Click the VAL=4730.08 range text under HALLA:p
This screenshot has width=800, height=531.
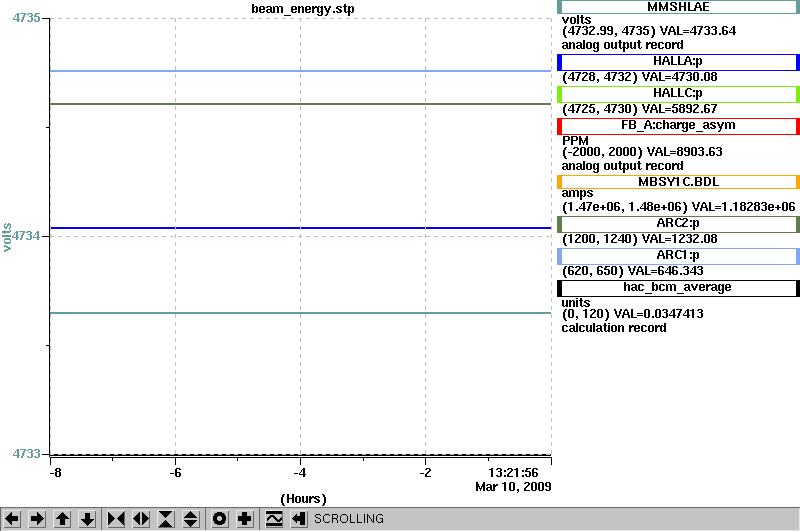640,77
